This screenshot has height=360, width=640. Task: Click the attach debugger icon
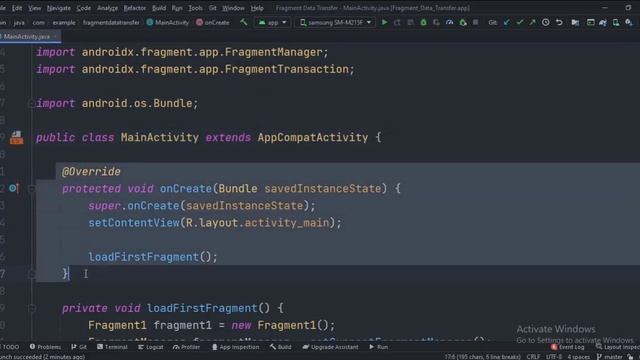462,22
